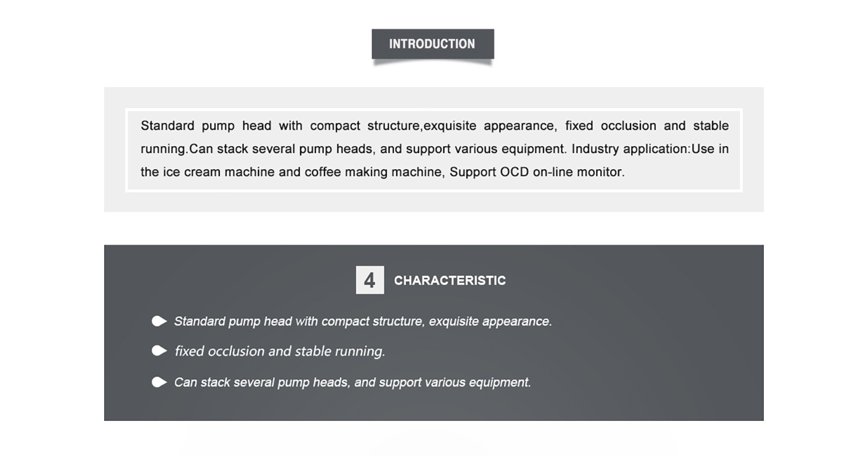Image resolution: width=868 pixels, height=456 pixels.
Task: Click the CHARACTERISTIC section title
Action: point(450,281)
